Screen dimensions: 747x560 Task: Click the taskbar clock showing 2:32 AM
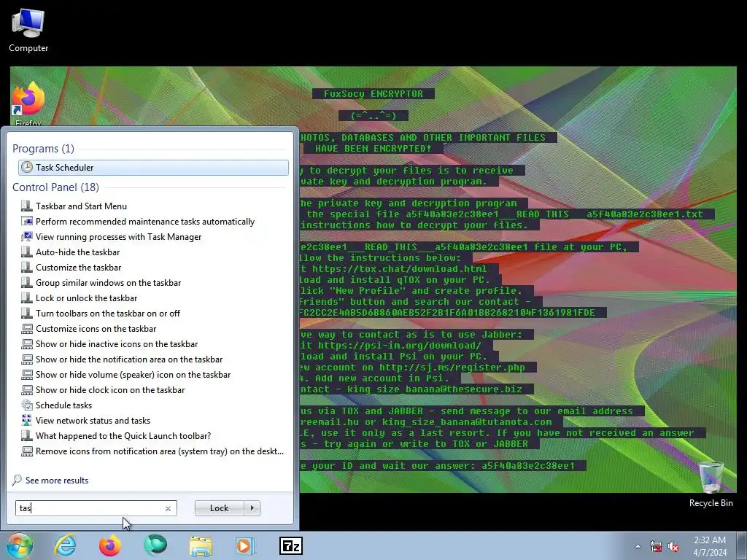coord(710,546)
